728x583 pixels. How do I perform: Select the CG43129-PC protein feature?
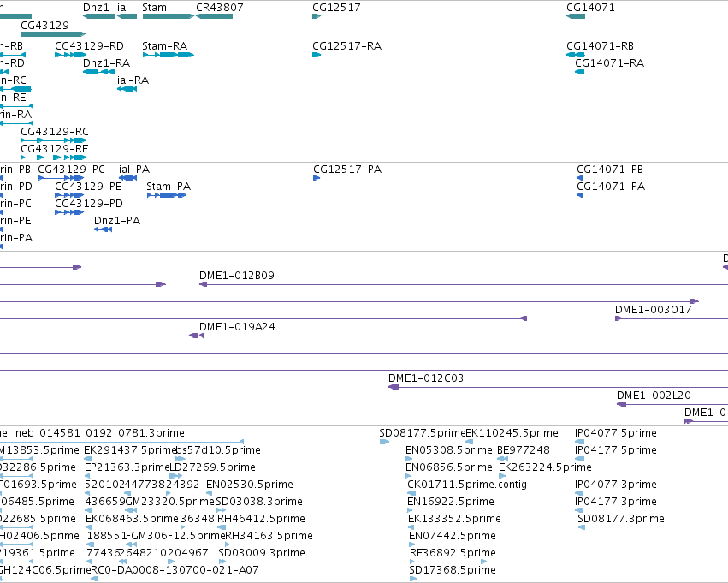(x=61, y=178)
